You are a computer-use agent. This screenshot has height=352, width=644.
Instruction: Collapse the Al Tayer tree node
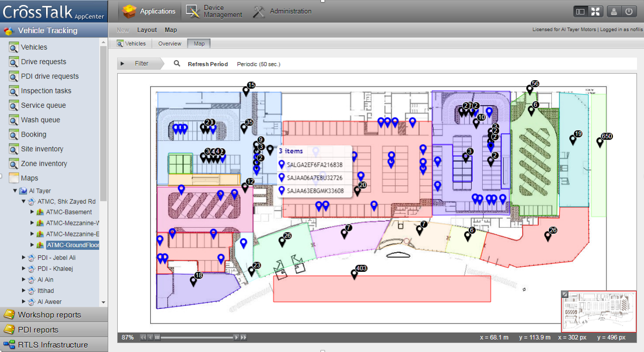click(15, 191)
